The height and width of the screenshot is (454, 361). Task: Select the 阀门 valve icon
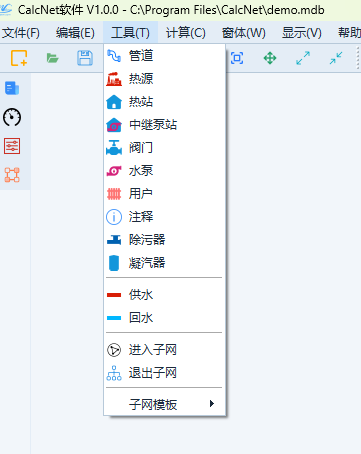114,148
